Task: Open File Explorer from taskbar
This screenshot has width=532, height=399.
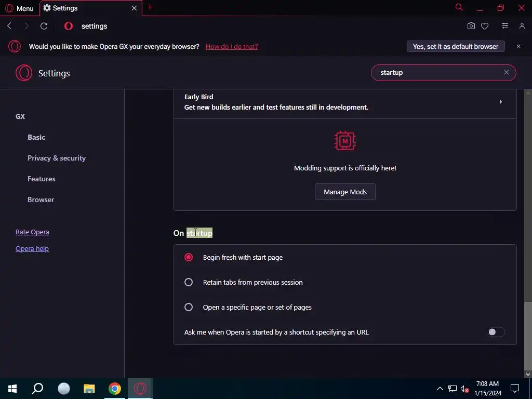Action: coord(89,389)
